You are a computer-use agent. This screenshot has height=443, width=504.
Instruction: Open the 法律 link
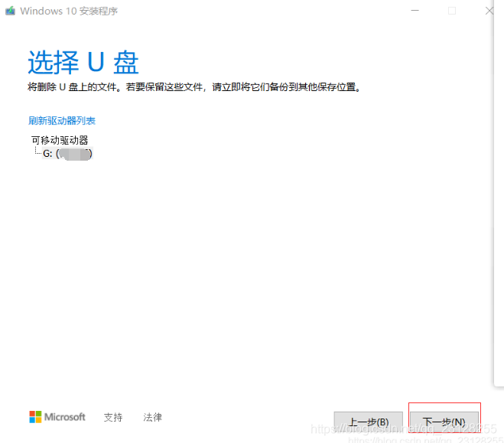coord(152,417)
